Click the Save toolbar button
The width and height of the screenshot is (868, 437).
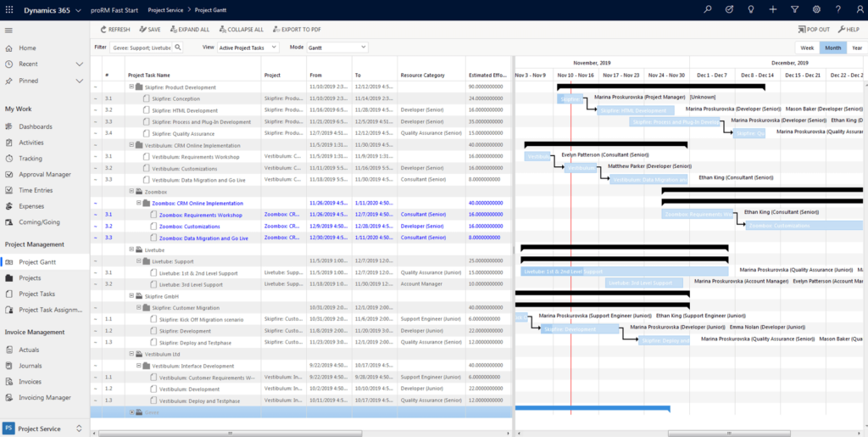coord(150,30)
